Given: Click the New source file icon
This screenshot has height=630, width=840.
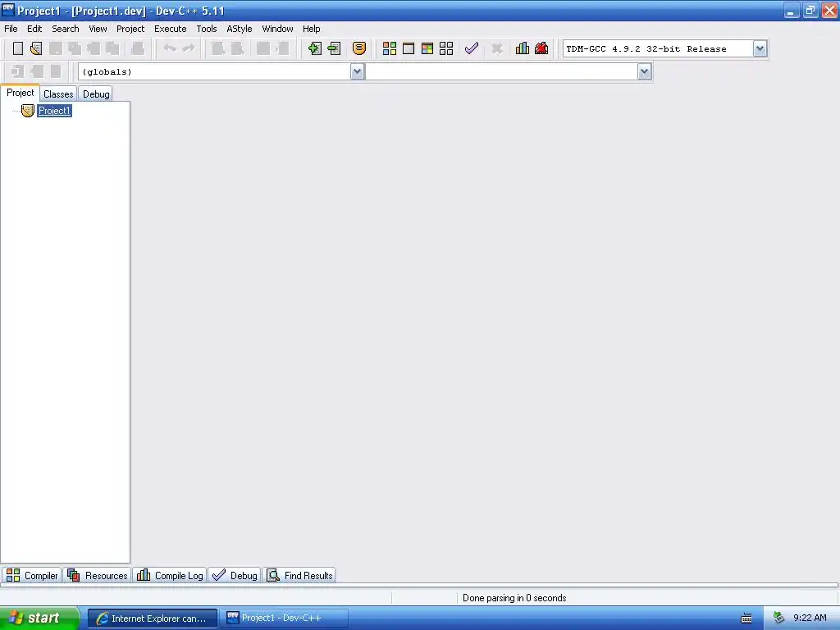Looking at the screenshot, I should pyautogui.click(x=18, y=48).
